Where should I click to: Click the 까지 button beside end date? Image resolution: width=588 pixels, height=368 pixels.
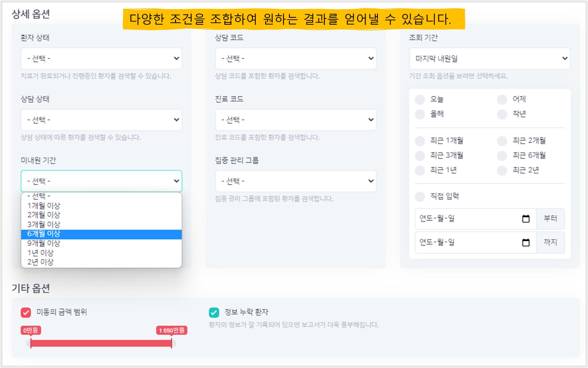[x=550, y=242]
